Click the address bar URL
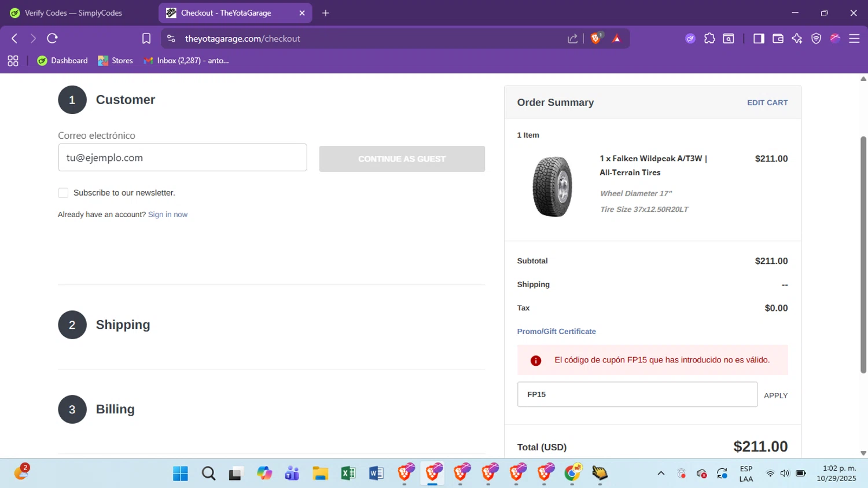The height and width of the screenshot is (488, 868). [x=242, y=38]
